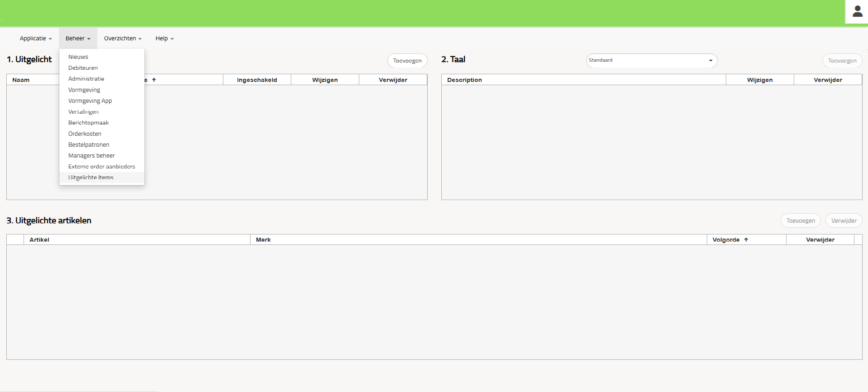868x392 pixels.
Task: Choose Debiteuren menu entry
Action: click(83, 68)
